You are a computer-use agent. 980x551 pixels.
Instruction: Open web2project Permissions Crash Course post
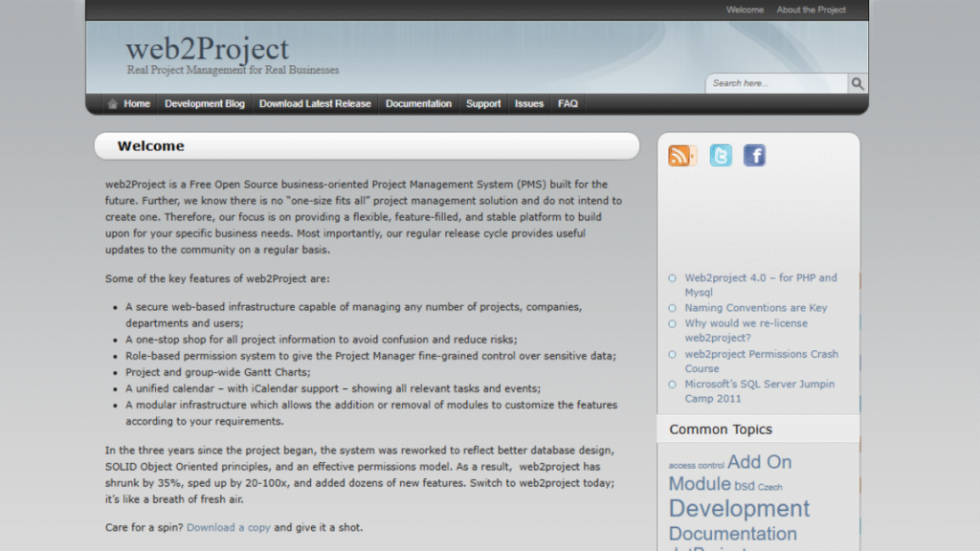tap(761, 354)
